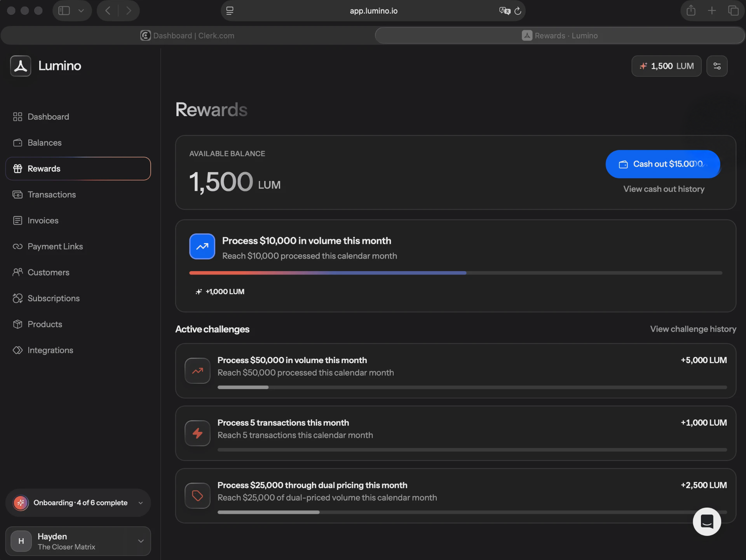This screenshot has height=560, width=746.
Task: Click the translate icon in address bar
Action: [504, 11]
